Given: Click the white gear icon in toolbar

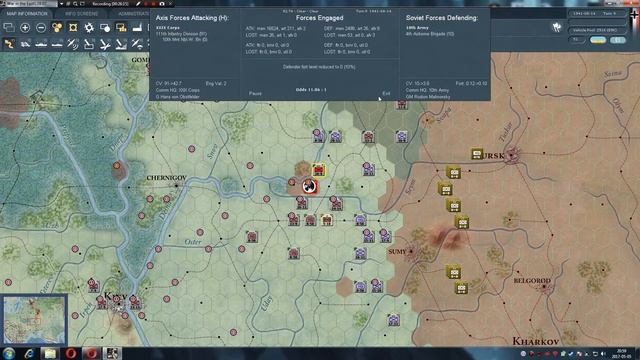Looking at the screenshot, I should click(89, 28).
